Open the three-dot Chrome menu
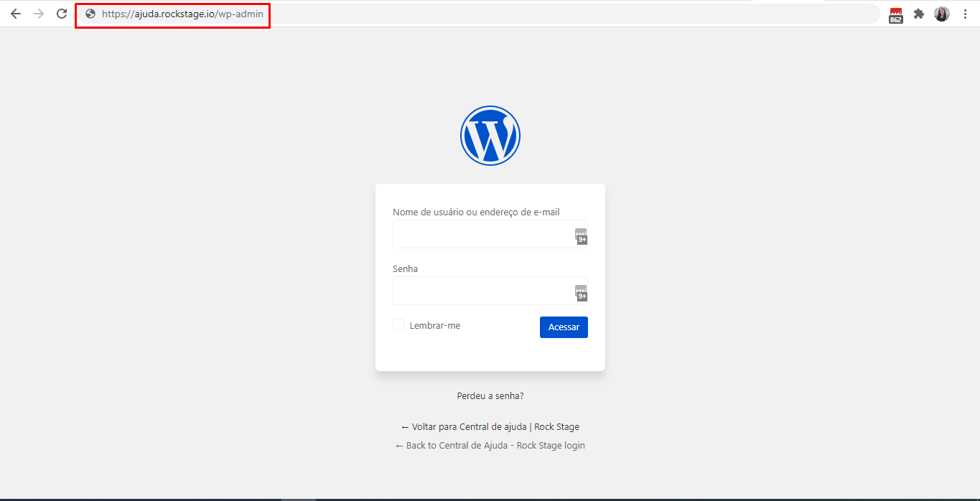The height and width of the screenshot is (501, 980). pyautogui.click(x=965, y=14)
